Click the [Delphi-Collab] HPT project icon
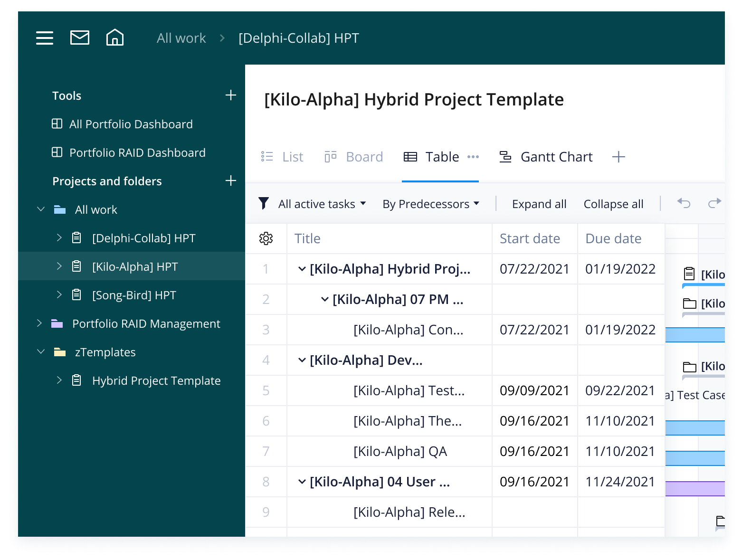 click(x=76, y=238)
